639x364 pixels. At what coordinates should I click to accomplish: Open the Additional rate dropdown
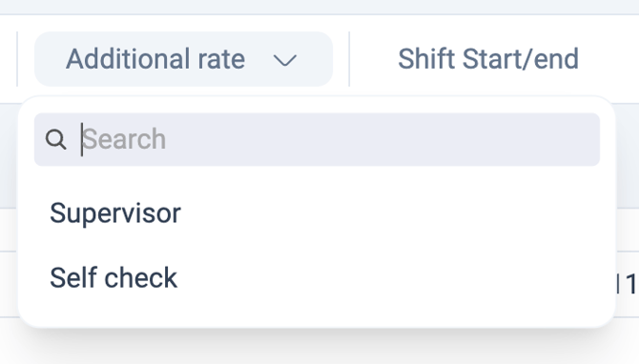(x=183, y=59)
